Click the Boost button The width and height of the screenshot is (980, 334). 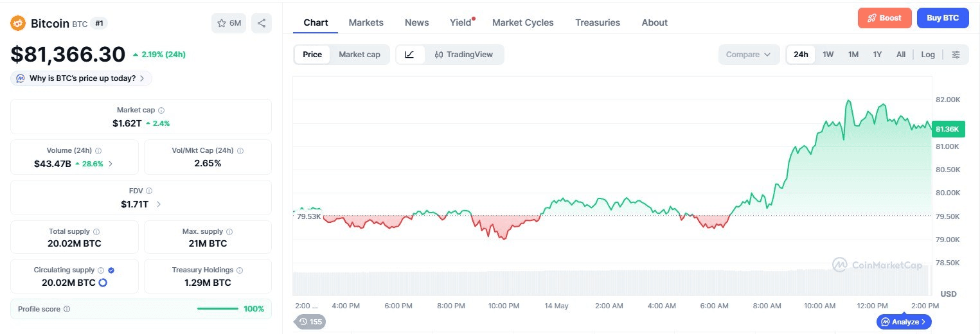click(x=884, y=18)
